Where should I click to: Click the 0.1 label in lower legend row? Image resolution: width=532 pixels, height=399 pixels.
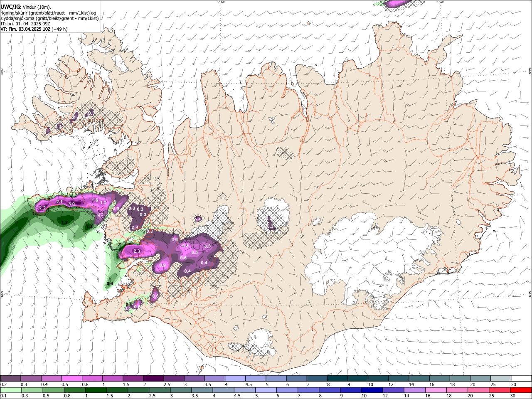click(3, 396)
